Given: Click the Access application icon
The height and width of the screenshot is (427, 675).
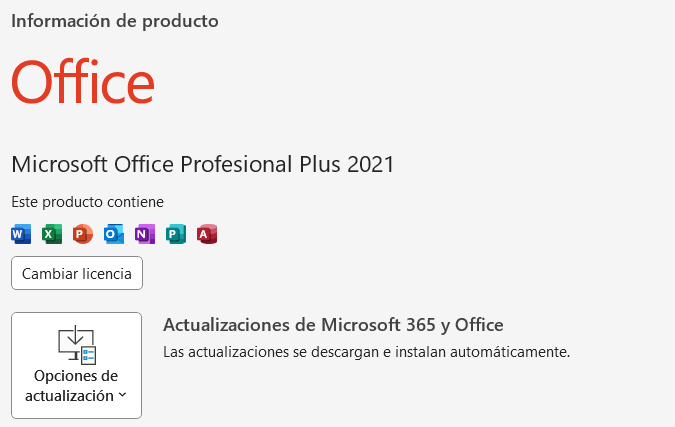Looking at the screenshot, I should click(x=207, y=234).
